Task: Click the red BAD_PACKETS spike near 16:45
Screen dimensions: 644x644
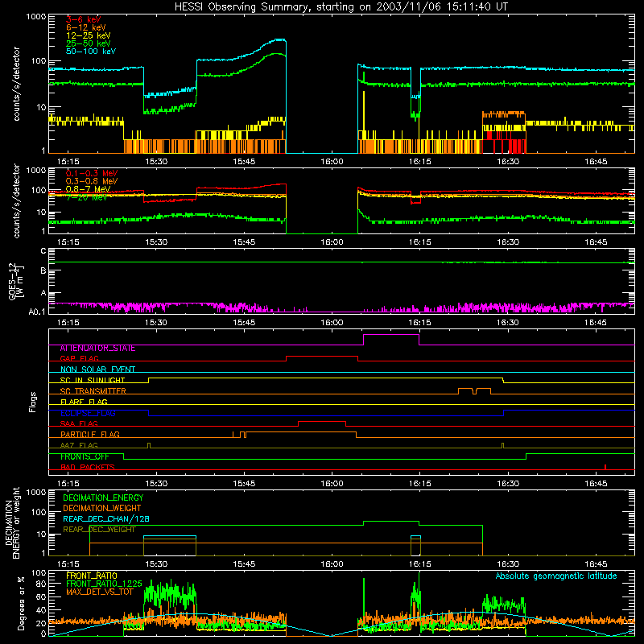Action: [605, 467]
